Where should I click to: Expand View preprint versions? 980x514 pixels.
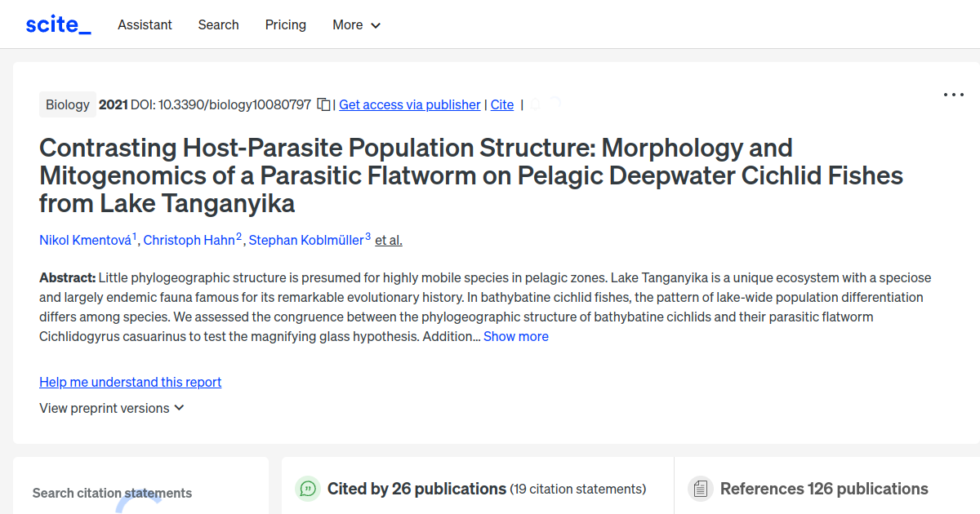(112, 408)
